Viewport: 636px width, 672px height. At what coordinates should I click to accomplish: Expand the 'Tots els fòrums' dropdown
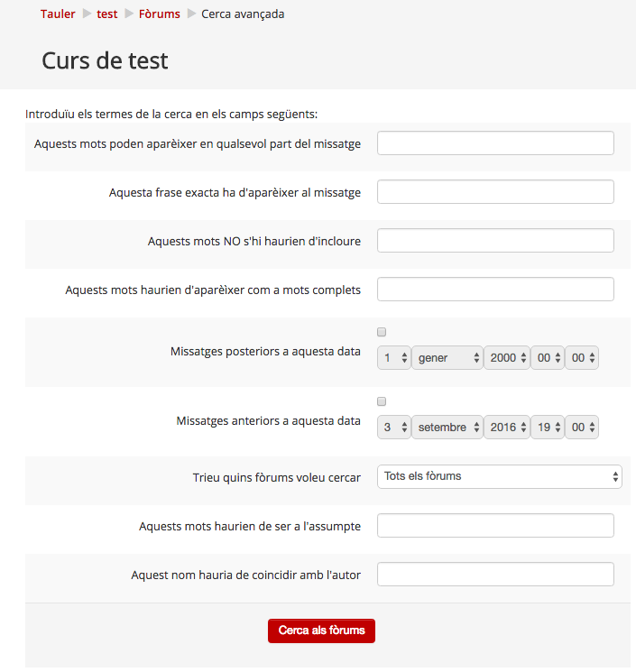[499, 476]
